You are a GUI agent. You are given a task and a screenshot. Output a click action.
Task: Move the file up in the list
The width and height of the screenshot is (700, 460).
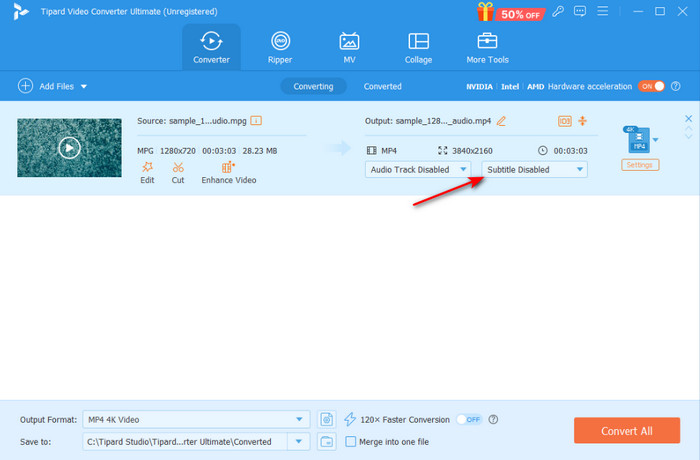coord(688,129)
